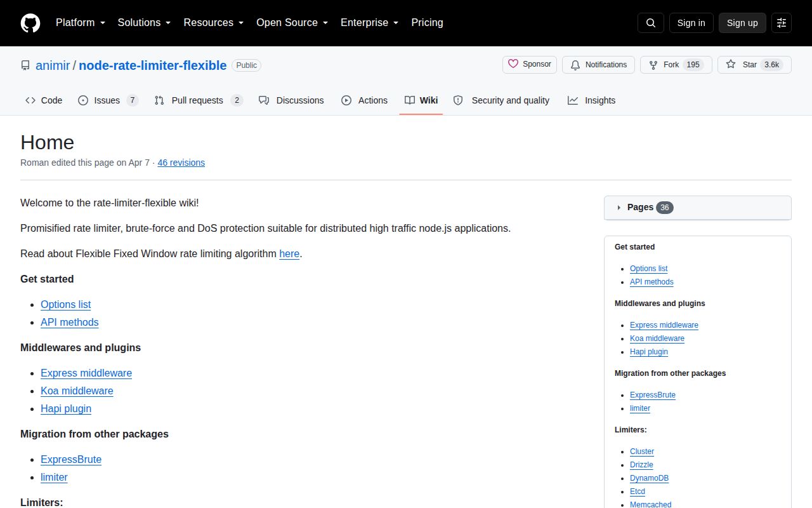This screenshot has width=812, height=508.
Task: Expand the Pages 36 disclosure triangle
Action: [x=619, y=208]
